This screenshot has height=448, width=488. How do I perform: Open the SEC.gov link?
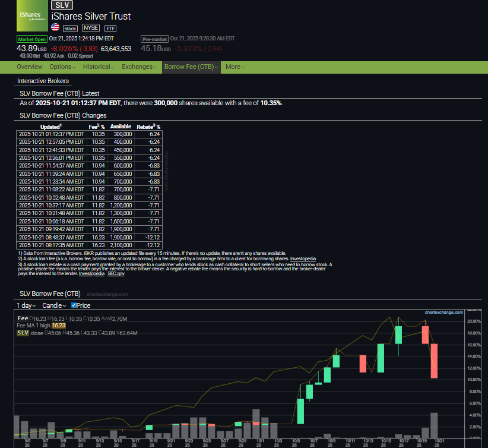pyautogui.click(x=116, y=273)
